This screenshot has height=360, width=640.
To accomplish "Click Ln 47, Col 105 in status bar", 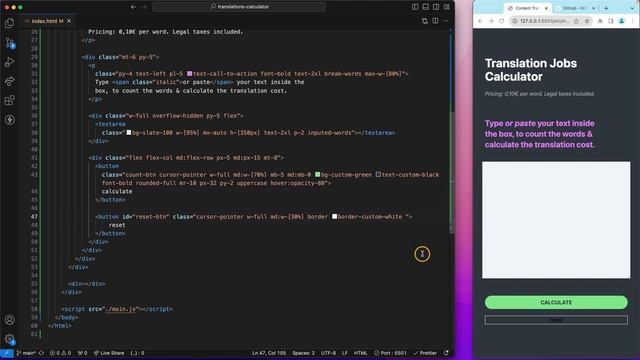I will point(269,353).
